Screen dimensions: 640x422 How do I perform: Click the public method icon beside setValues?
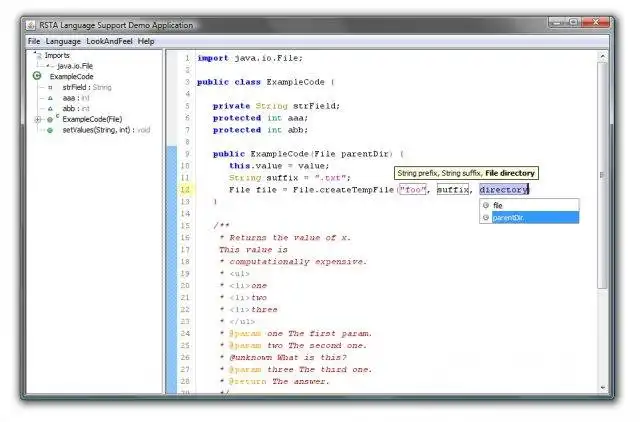point(50,130)
